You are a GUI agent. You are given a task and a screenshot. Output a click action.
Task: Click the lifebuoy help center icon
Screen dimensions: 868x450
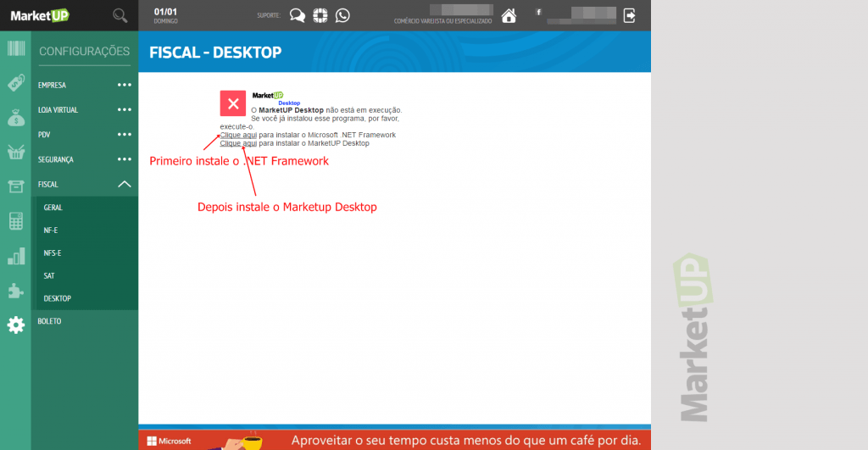(x=320, y=15)
